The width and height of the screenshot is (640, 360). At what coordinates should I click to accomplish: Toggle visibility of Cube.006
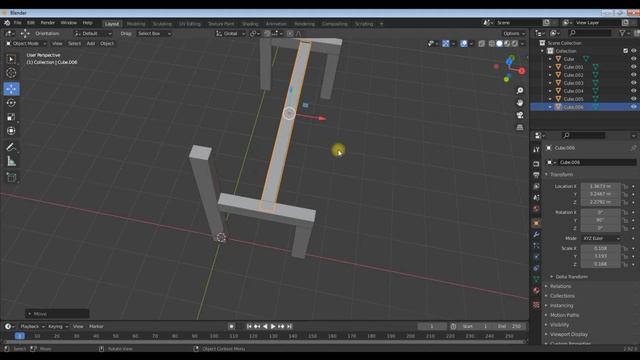(633, 107)
